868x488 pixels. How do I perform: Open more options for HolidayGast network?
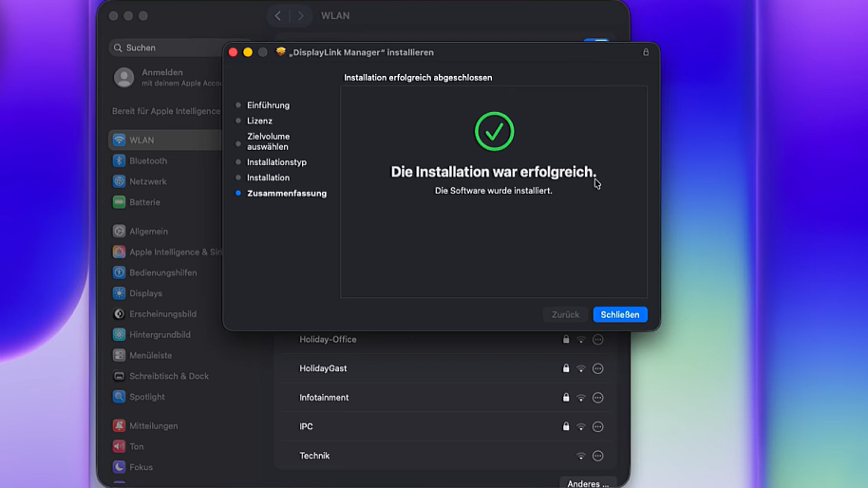pyautogui.click(x=597, y=368)
